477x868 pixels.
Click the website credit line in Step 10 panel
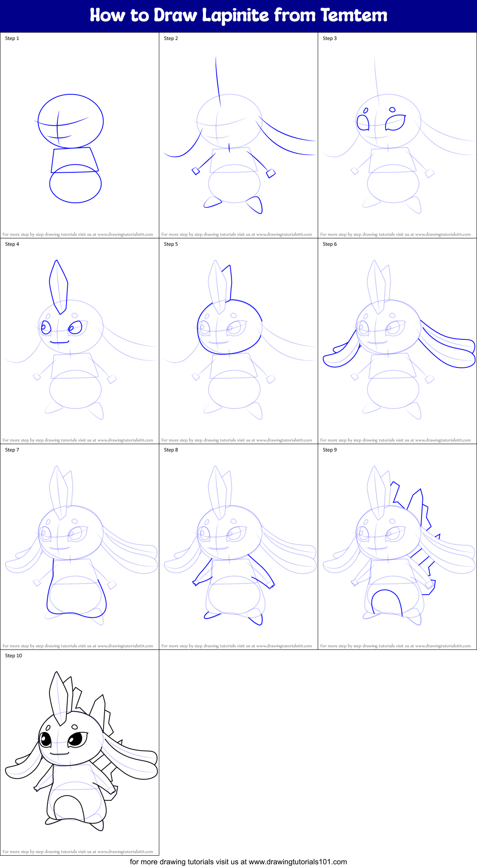(x=78, y=852)
